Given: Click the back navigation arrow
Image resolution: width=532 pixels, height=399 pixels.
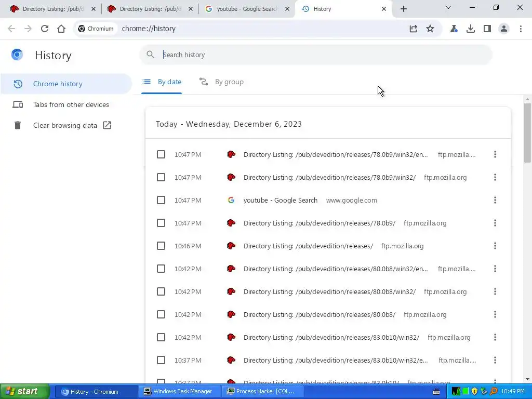Looking at the screenshot, I should pyautogui.click(x=11, y=29).
